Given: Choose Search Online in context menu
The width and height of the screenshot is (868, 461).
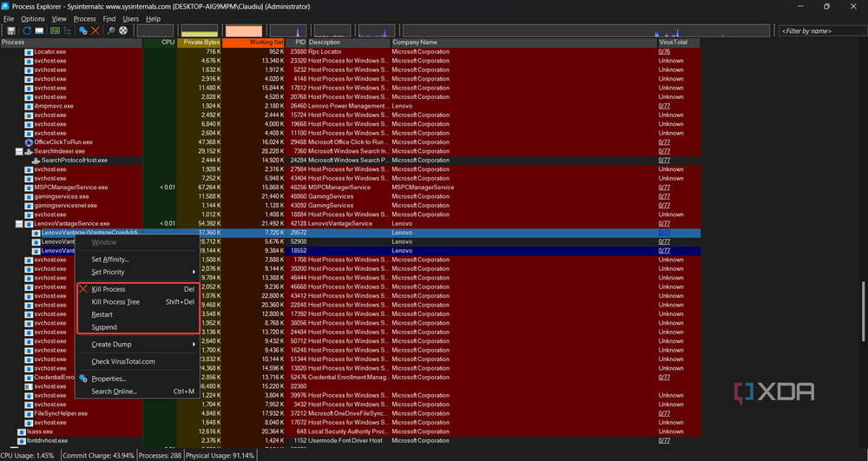Looking at the screenshot, I should pyautogui.click(x=137, y=392).
